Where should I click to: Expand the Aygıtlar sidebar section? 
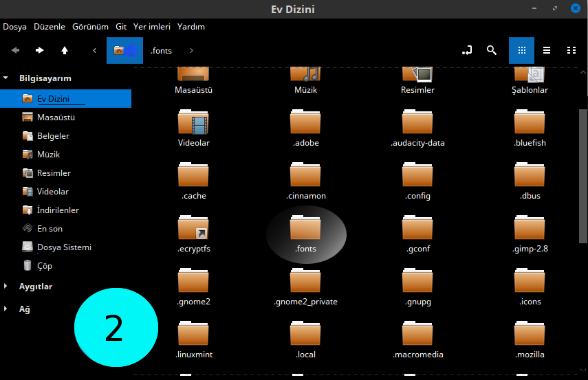coord(6,287)
